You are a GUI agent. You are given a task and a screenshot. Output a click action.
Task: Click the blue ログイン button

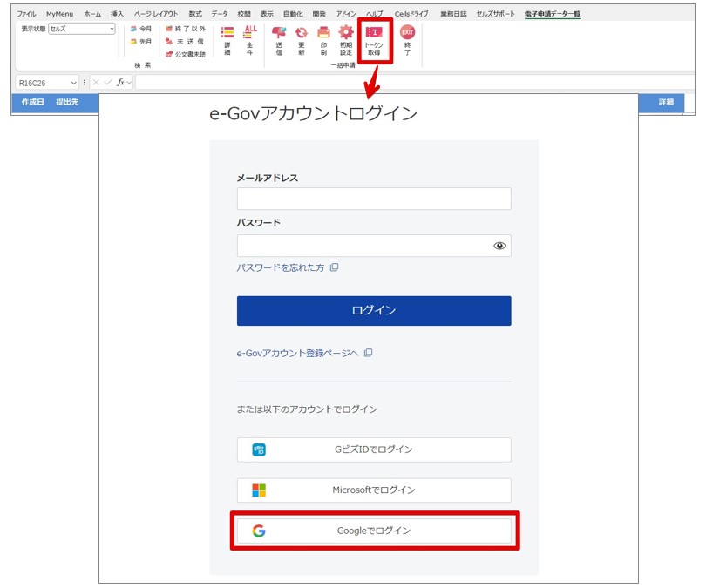[374, 310]
